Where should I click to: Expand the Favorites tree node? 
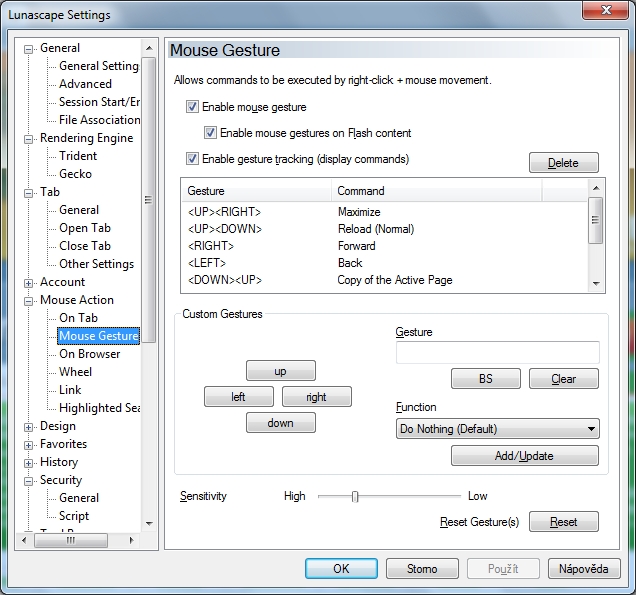(28, 445)
